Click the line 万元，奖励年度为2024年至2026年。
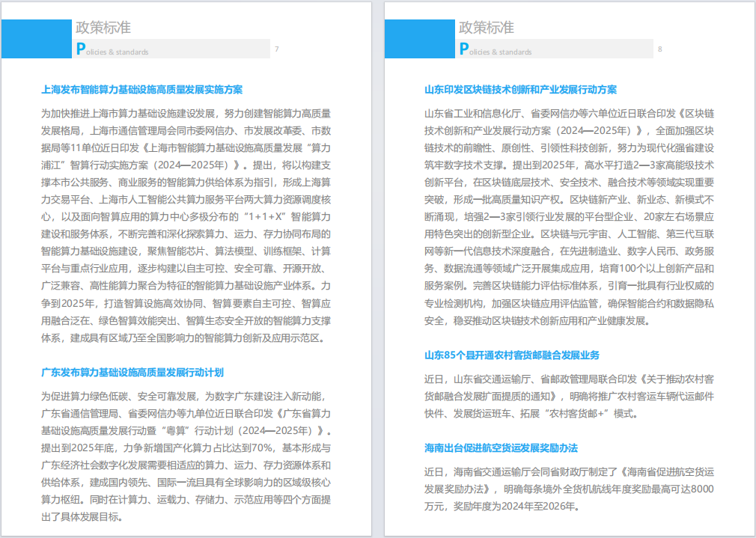The image size is (756, 538). (502, 507)
